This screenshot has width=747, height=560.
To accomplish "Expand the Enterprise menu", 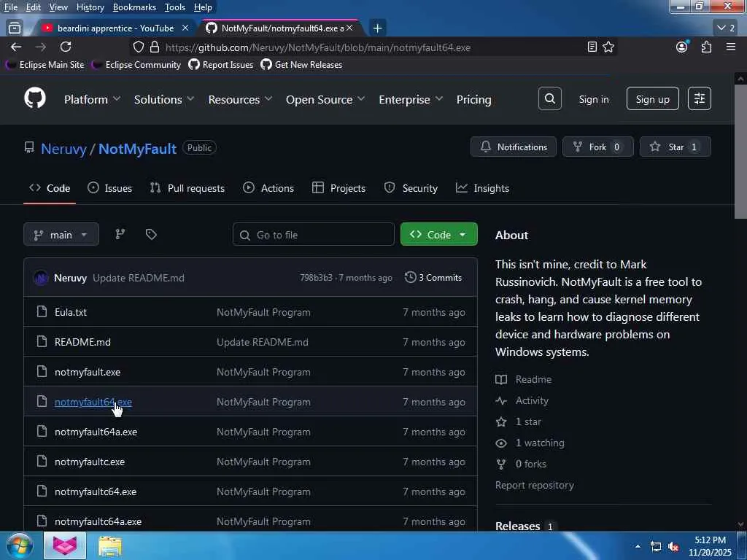I will pos(411,99).
